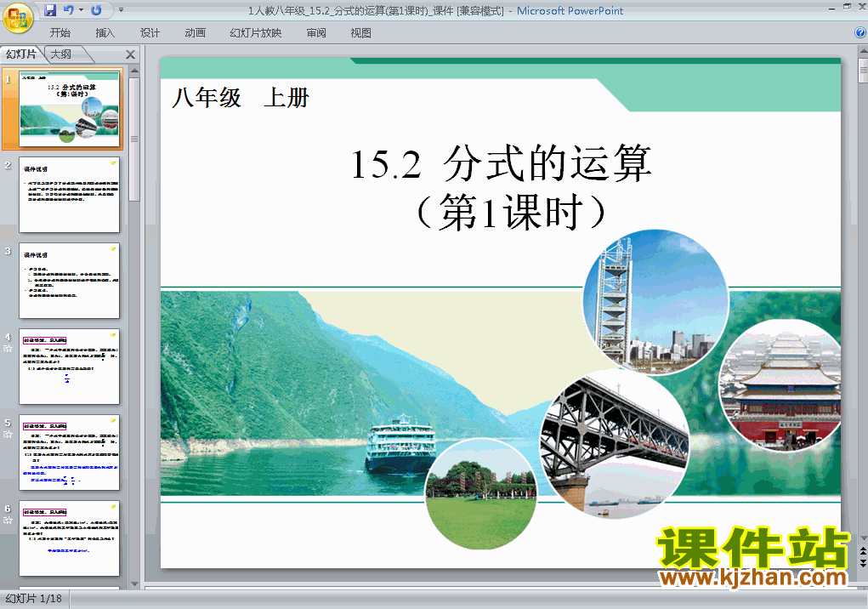The width and height of the screenshot is (868, 609).
Task: Click the text 八年级 上册
Action: (241, 98)
